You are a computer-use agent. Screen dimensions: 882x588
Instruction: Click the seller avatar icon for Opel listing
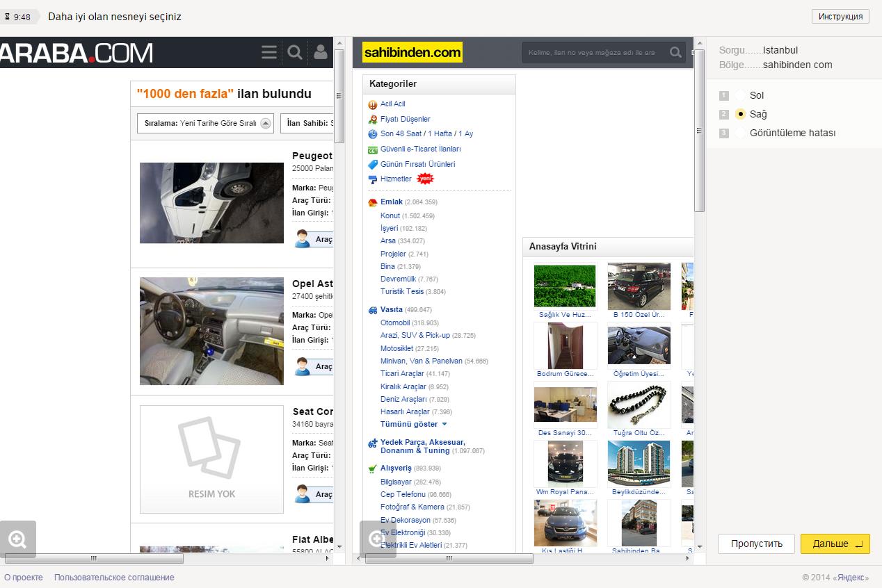303,366
